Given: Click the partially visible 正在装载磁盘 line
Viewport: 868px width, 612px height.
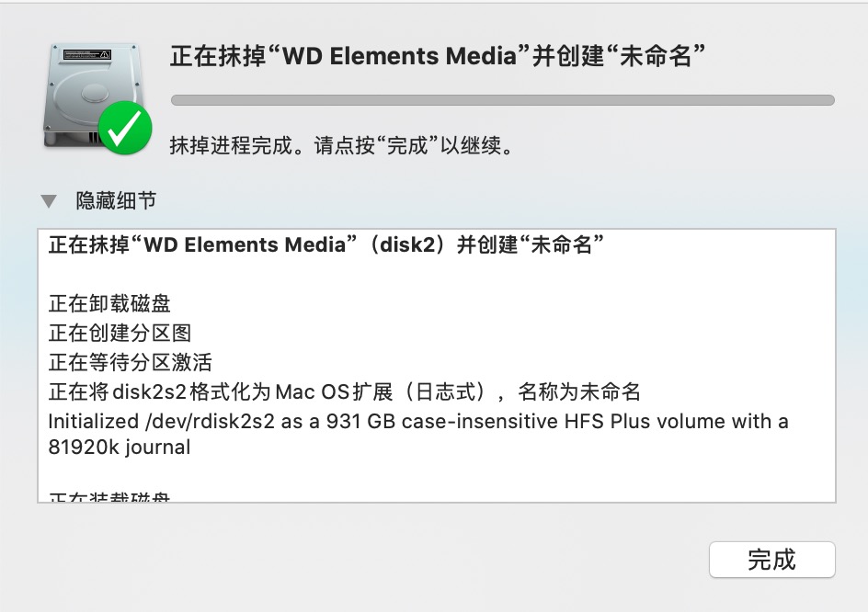Looking at the screenshot, I should 109,497.
